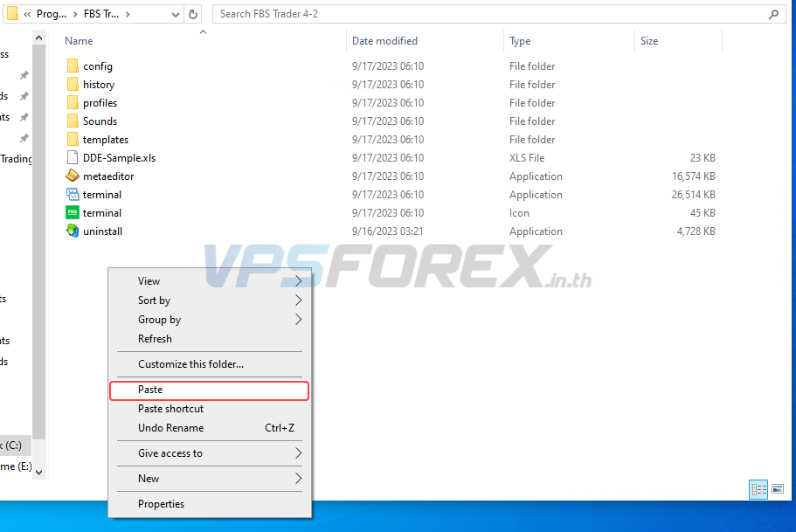Click the DDE-Sample.xls file icon
Viewport: 796px width, 532px height.
73,158
